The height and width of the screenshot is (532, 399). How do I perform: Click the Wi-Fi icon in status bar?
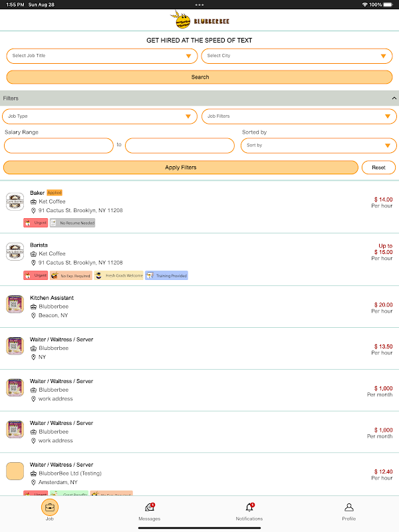point(365,5)
